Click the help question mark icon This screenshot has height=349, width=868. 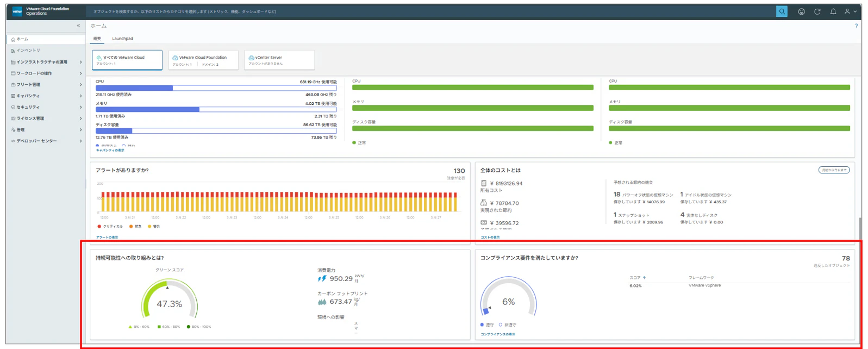[x=856, y=26]
